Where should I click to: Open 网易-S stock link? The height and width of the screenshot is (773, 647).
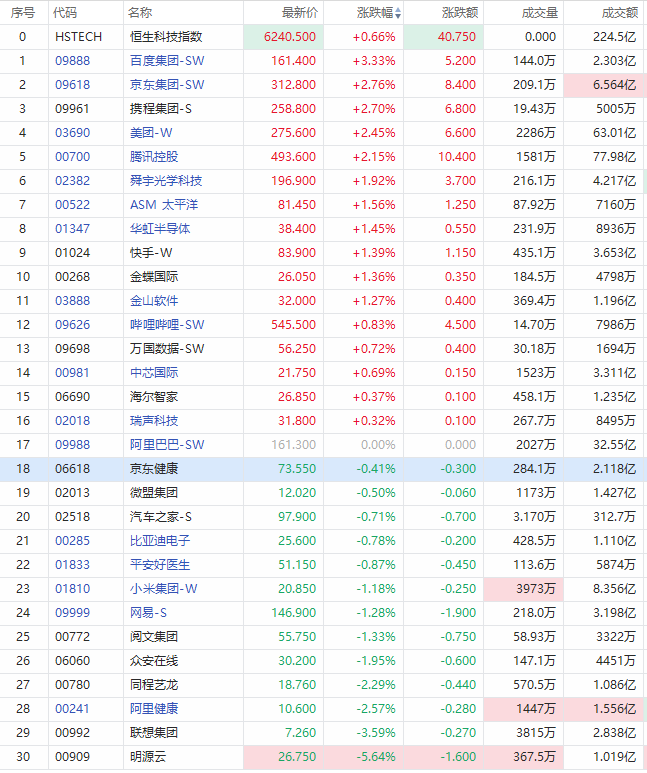tap(148, 613)
